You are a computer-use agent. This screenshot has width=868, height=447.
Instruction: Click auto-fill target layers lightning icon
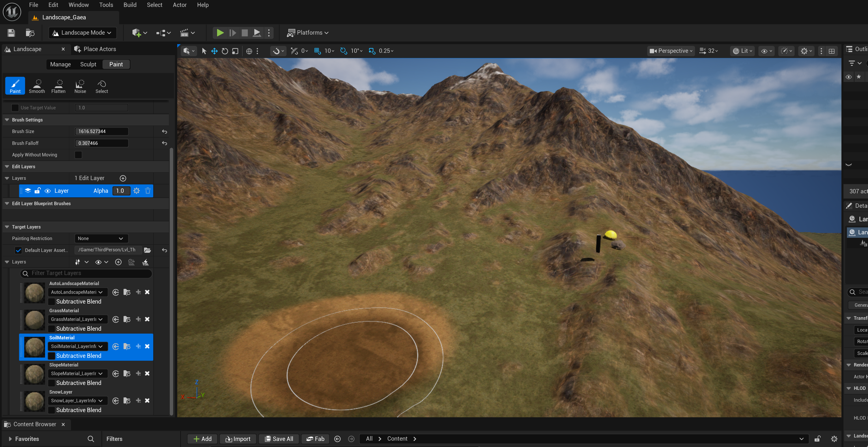coord(145,262)
